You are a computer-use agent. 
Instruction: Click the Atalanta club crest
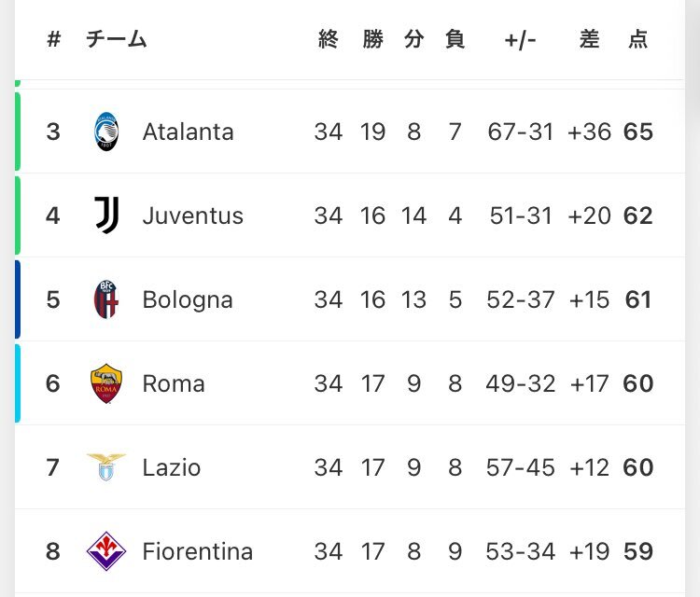coord(106,132)
